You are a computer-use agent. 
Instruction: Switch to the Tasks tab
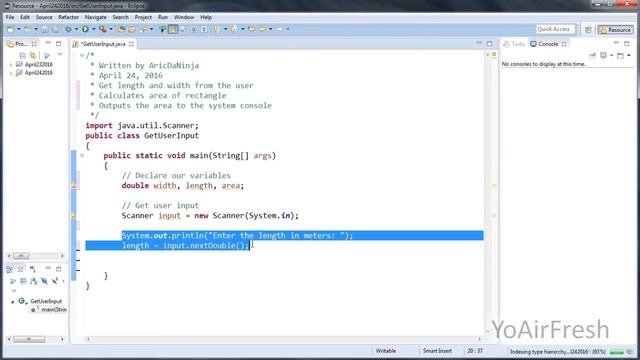(x=514, y=44)
